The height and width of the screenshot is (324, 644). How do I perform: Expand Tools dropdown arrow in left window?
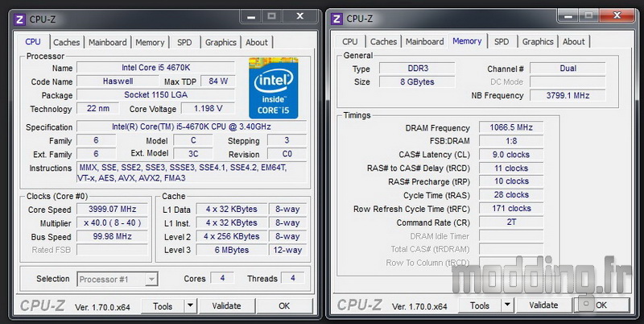click(x=190, y=306)
